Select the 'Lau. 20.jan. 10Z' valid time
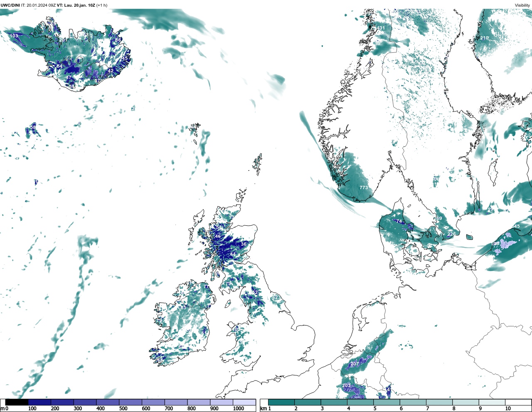Screen dimensions: 532x412 (79, 5)
